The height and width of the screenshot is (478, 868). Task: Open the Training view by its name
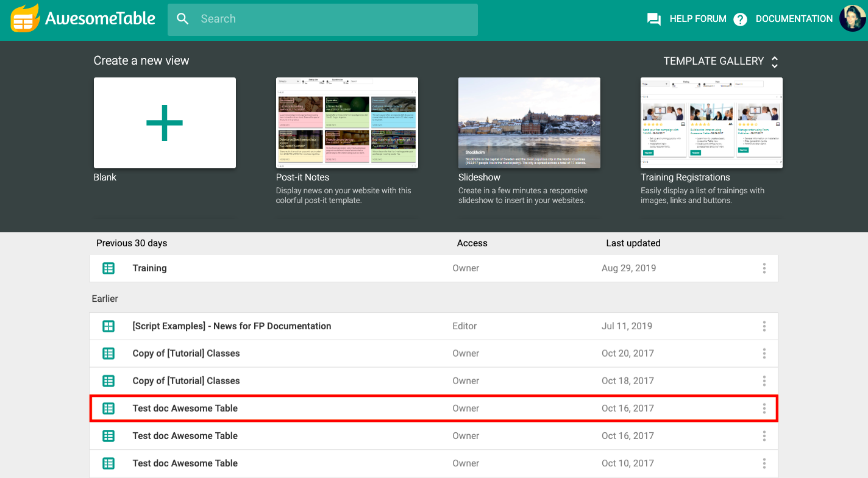pyautogui.click(x=149, y=268)
